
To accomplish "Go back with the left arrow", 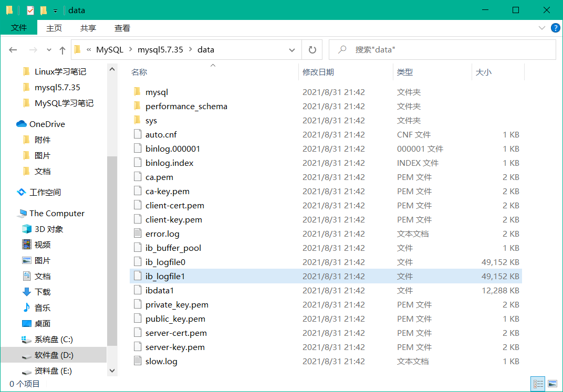I will click(13, 50).
